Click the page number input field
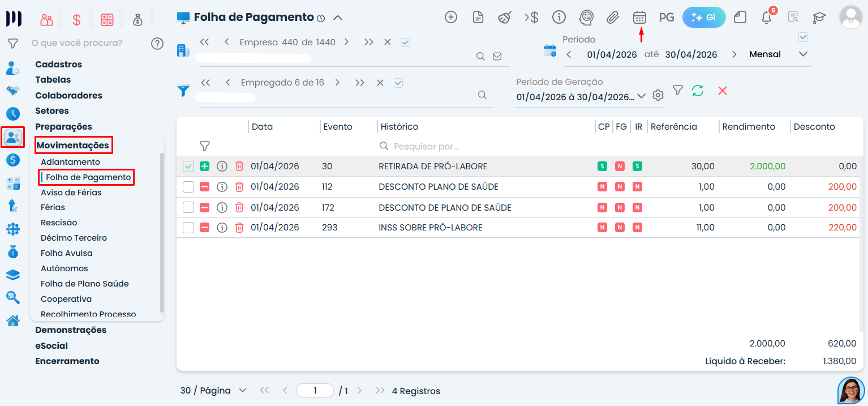 315,390
